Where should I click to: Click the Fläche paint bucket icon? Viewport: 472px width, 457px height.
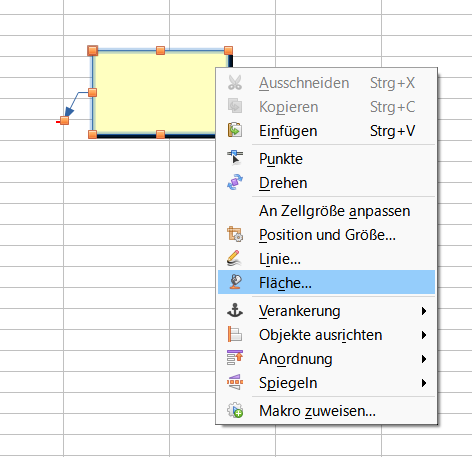point(235,282)
